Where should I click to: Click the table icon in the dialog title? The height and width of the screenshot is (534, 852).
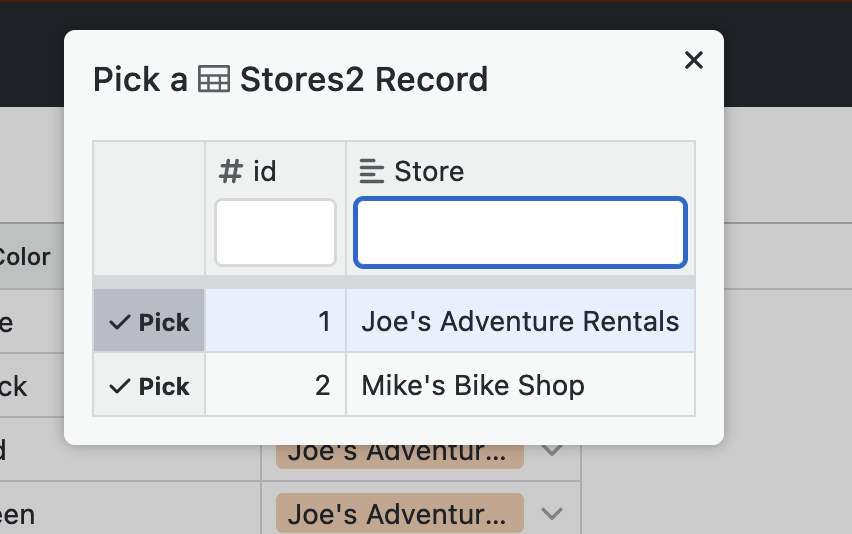pyautogui.click(x=214, y=80)
